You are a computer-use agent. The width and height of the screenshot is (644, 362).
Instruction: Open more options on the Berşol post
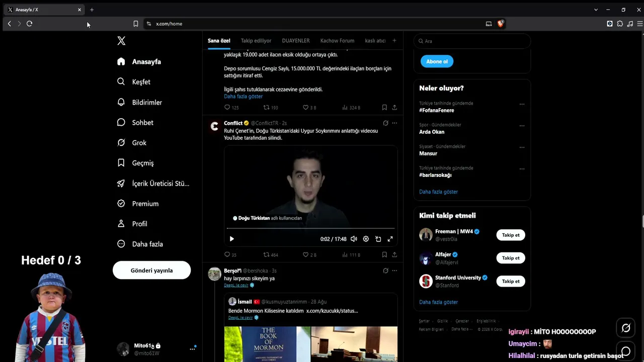tap(394, 270)
